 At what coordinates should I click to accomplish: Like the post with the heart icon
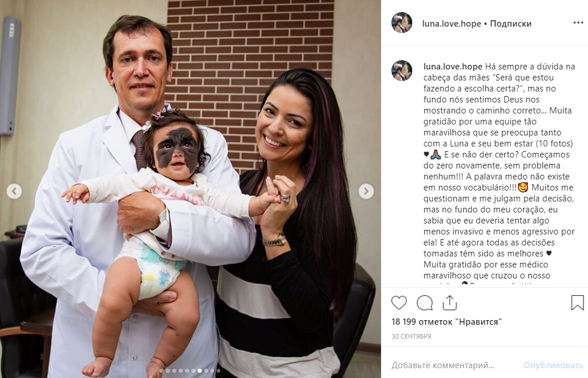(399, 303)
